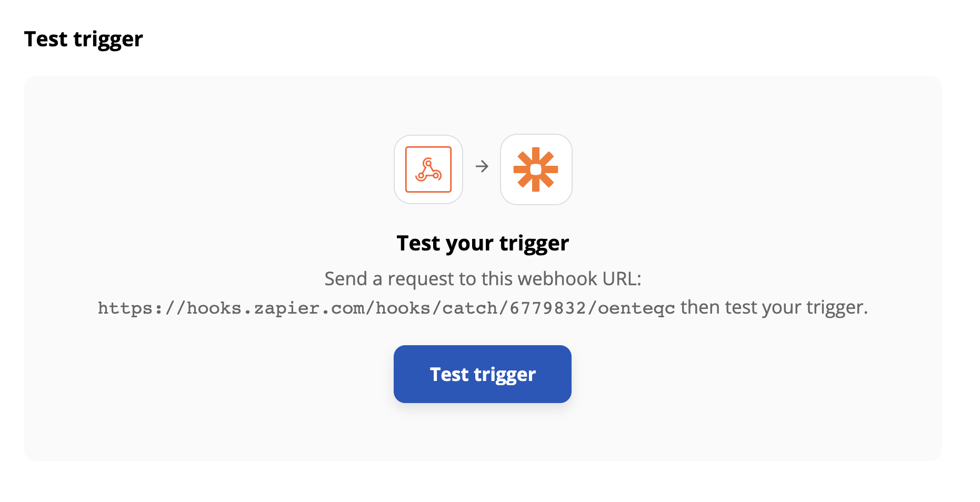This screenshot has width=980, height=502.
Task: Click the "then test your trigger." text
Action: (774, 307)
